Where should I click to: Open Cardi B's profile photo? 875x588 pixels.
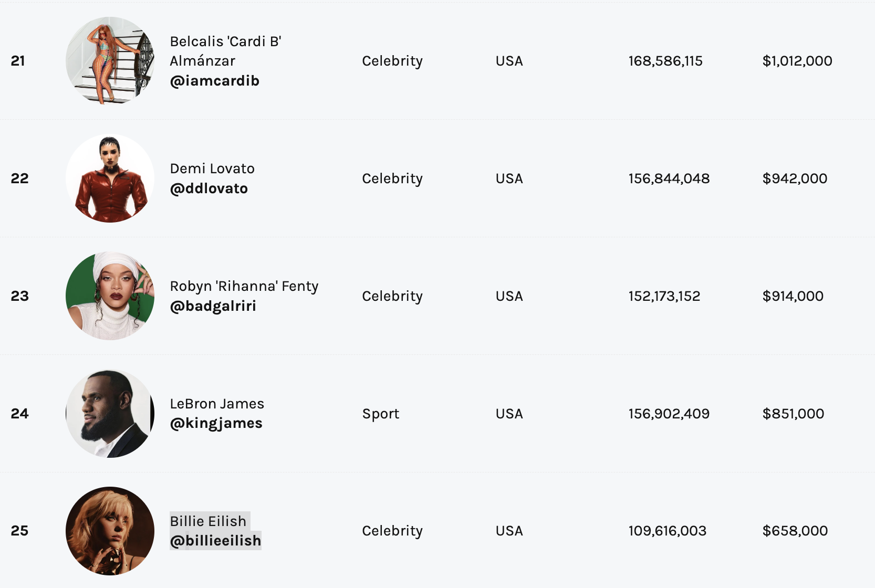[110, 61]
